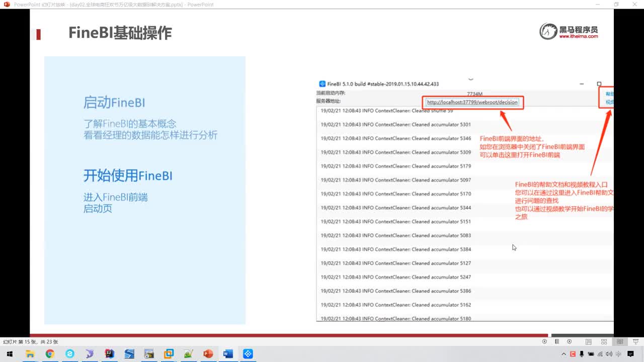This screenshot has width=644, height=362.
Task: Click the localhost:37799/webroot/decision address
Action: coord(472,102)
